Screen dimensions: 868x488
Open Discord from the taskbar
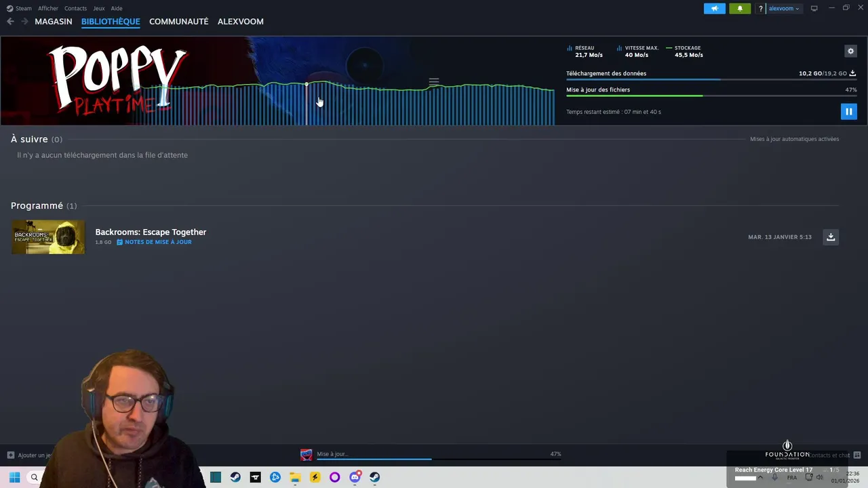click(x=355, y=477)
